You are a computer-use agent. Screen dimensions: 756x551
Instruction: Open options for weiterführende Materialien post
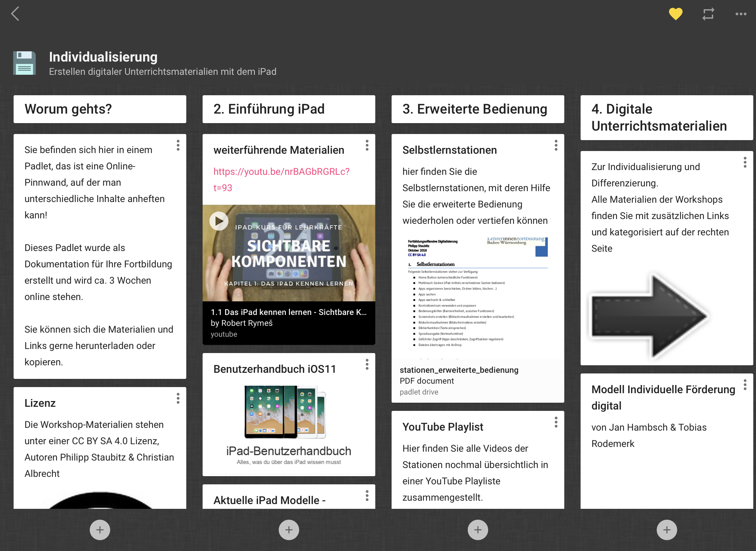pyautogui.click(x=367, y=145)
